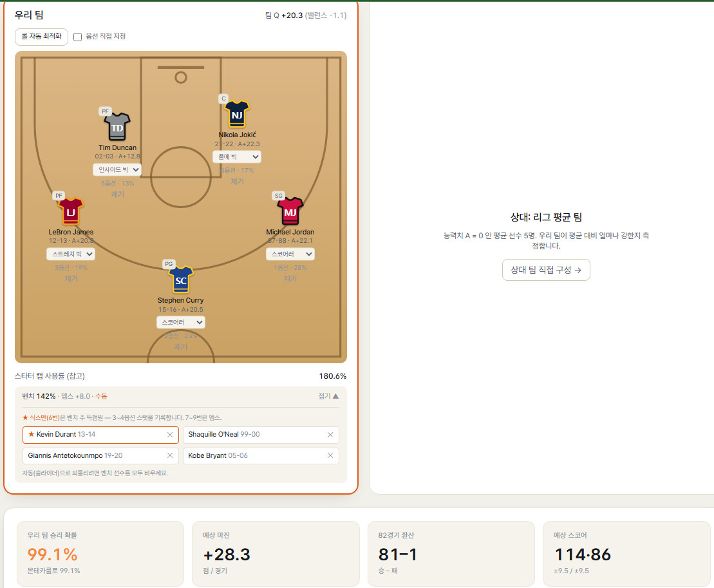Click the '벤치 142%' label
Viewport: 714px width, 588px height.
pyautogui.click(x=39, y=396)
